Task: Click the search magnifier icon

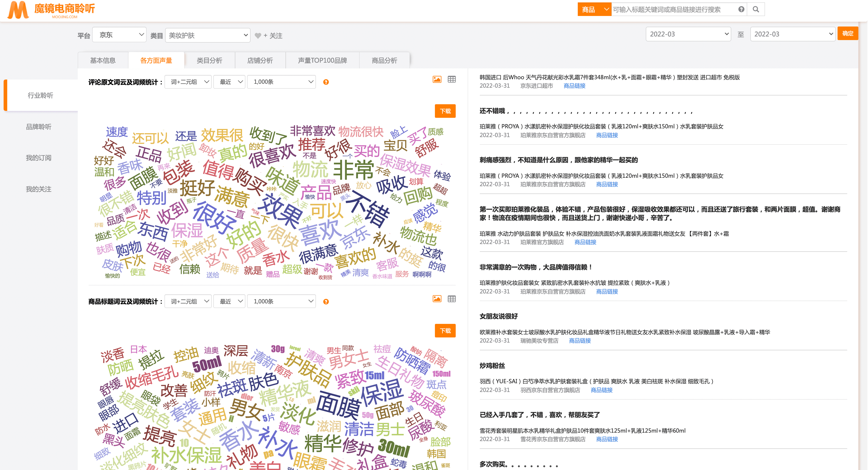Action: (x=756, y=9)
